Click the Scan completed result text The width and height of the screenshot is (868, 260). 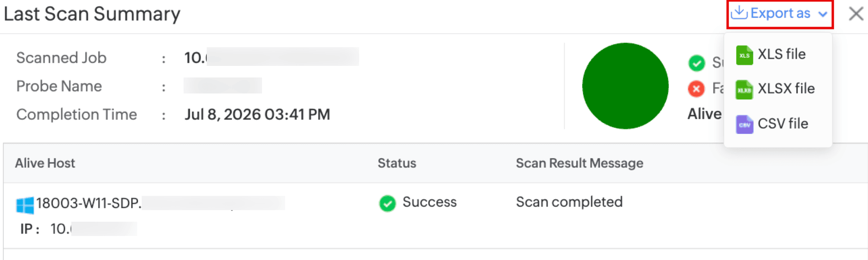pyautogui.click(x=569, y=202)
